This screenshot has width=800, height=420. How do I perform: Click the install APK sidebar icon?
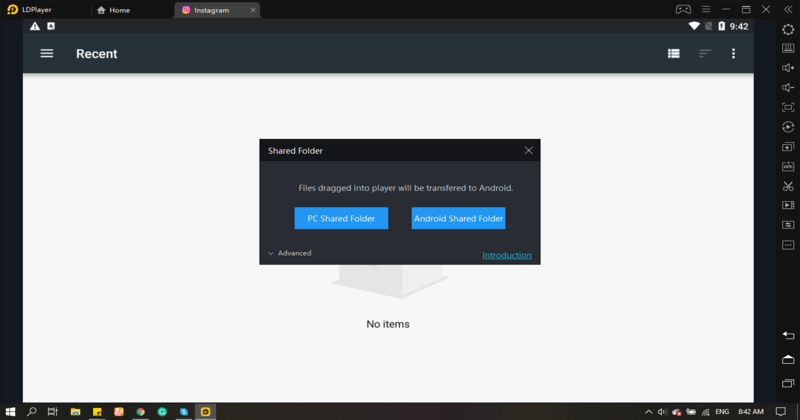pyautogui.click(x=788, y=166)
